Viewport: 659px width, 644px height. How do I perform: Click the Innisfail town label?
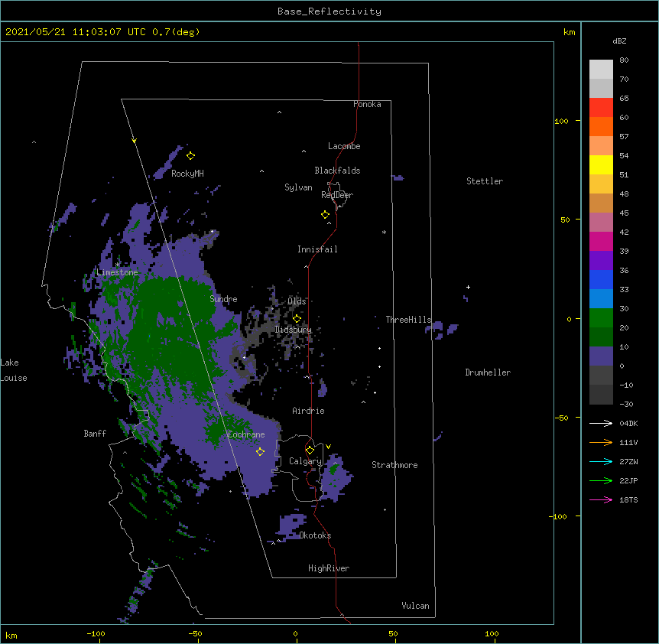[317, 249]
